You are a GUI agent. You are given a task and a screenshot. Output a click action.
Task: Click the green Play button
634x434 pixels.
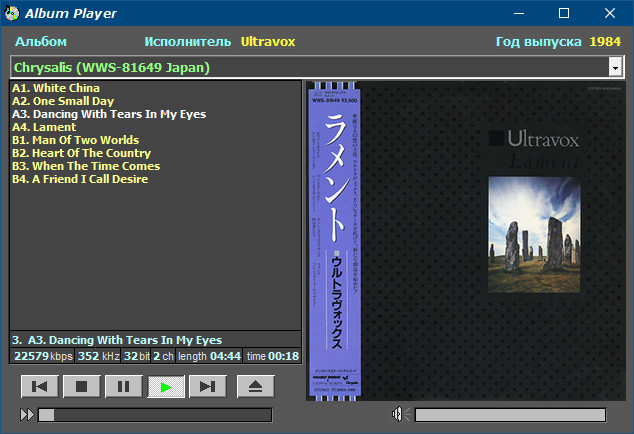[x=166, y=386]
